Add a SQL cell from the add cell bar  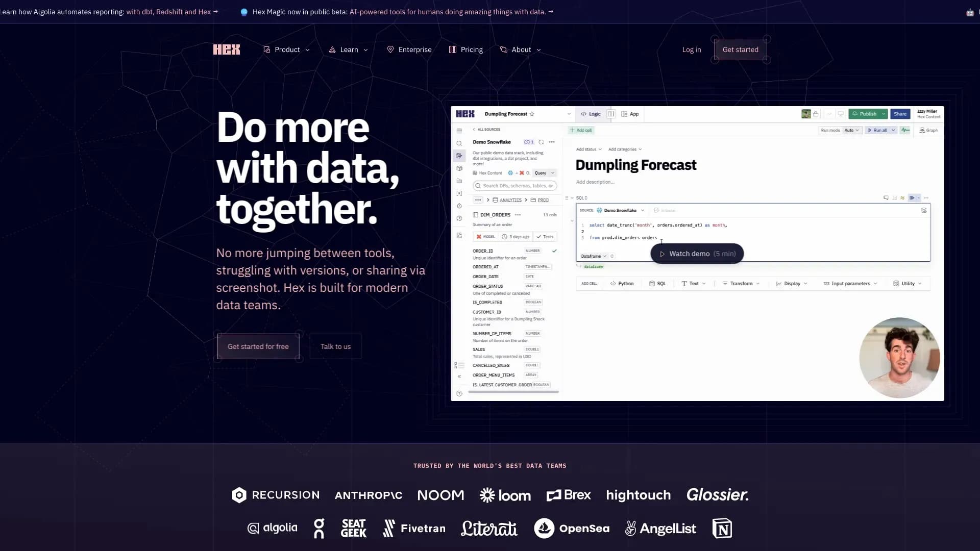coord(657,284)
